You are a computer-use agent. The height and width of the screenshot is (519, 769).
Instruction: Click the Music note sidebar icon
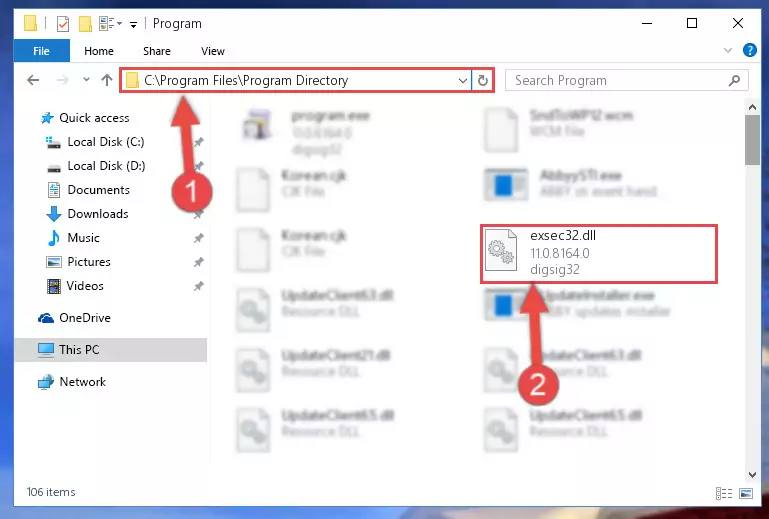[53, 238]
